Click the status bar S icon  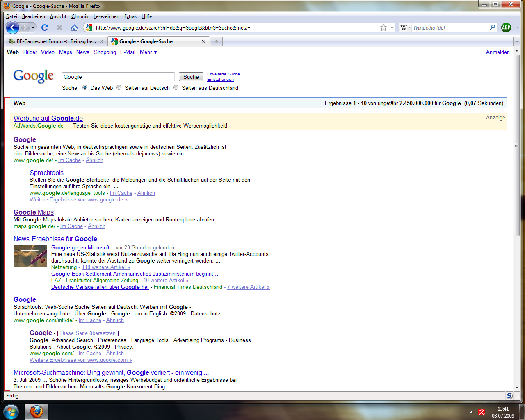[x=509, y=396]
